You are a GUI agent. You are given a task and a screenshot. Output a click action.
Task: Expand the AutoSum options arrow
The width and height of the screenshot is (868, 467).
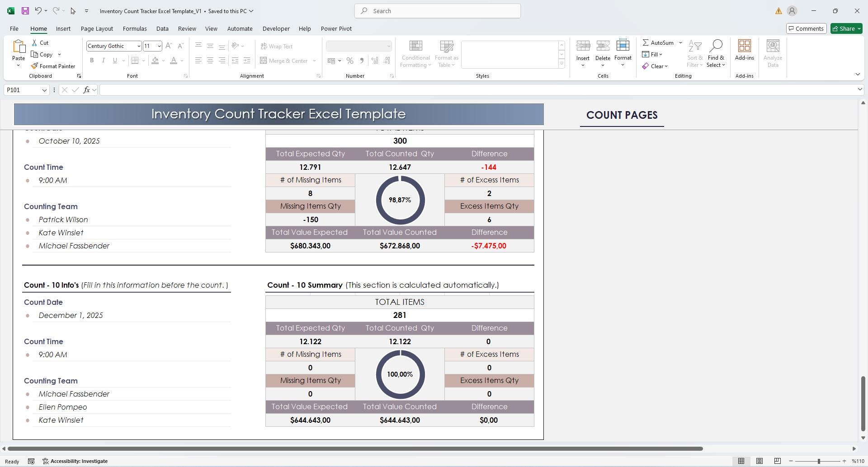click(680, 43)
